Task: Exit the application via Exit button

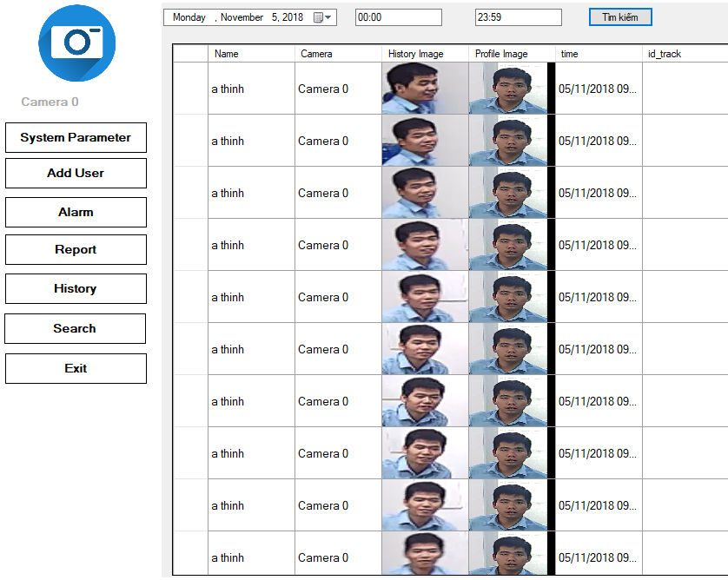Action: tap(76, 368)
